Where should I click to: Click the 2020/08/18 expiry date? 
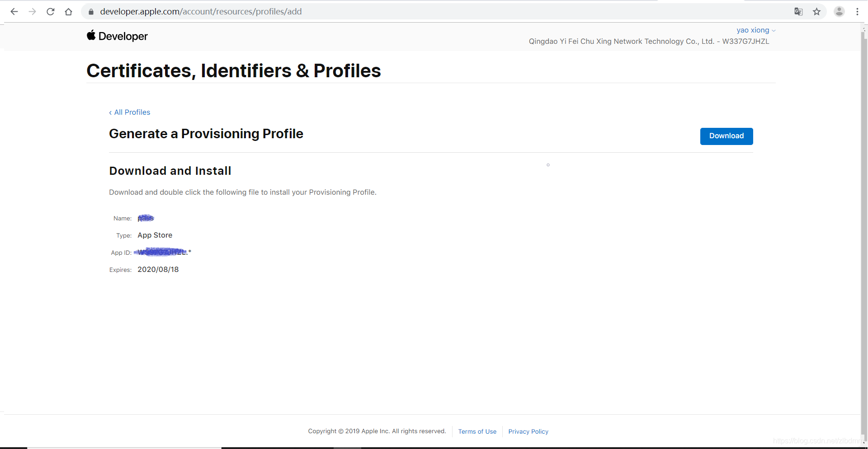pyautogui.click(x=158, y=270)
